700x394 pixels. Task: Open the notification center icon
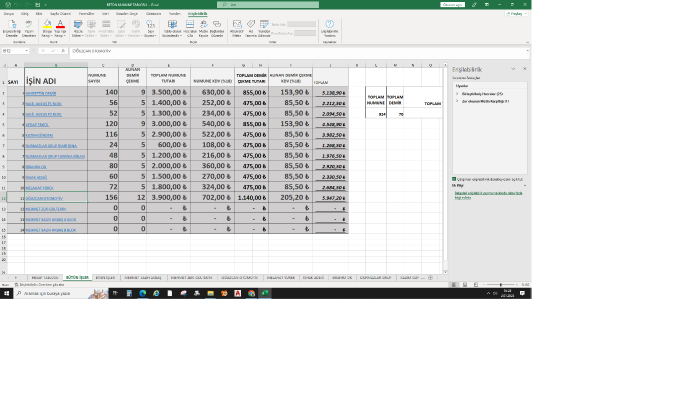[522, 293]
